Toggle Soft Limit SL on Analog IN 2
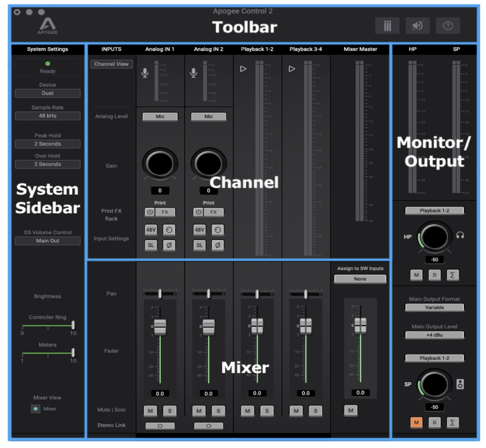The image size is (486, 448). (200, 245)
